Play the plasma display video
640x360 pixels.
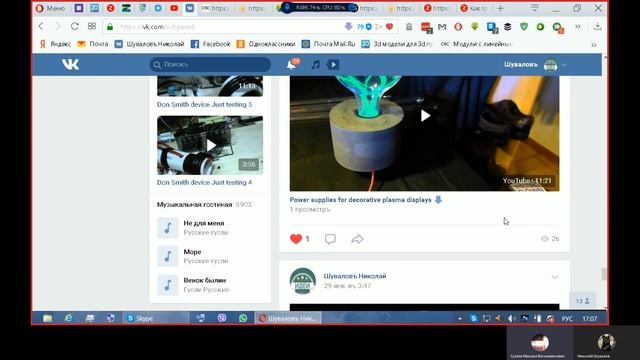(425, 116)
